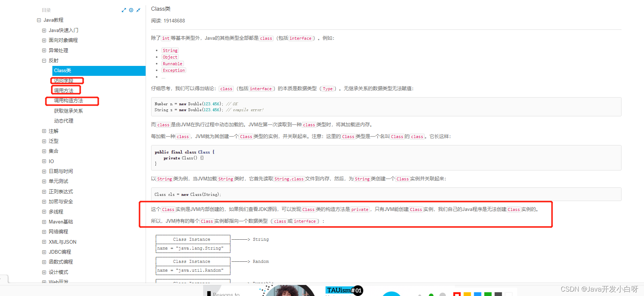Expand the 面向对象编程 tree node
Screen dimensions: 644x296
pyautogui.click(x=44, y=40)
